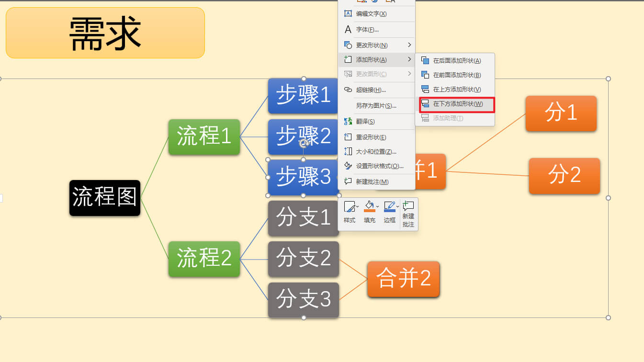
Task: Select the 需求 title box
Action: click(105, 33)
